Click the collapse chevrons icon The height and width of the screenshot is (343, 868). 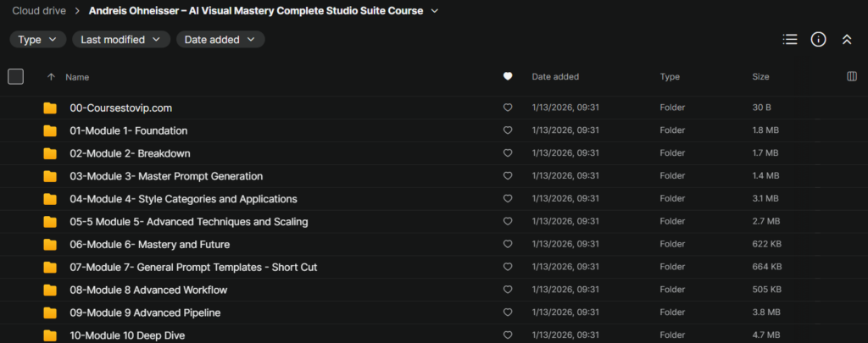click(x=846, y=39)
